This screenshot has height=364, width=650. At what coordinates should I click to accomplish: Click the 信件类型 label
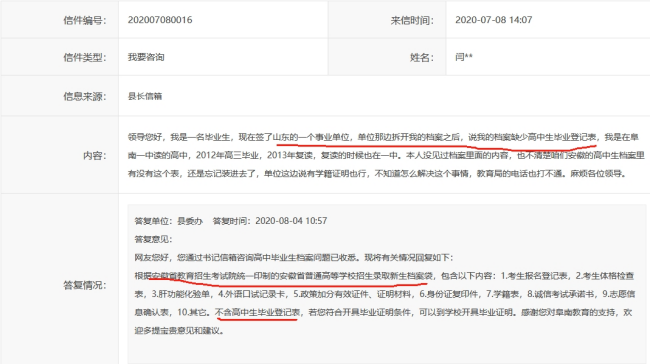point(85,58)
